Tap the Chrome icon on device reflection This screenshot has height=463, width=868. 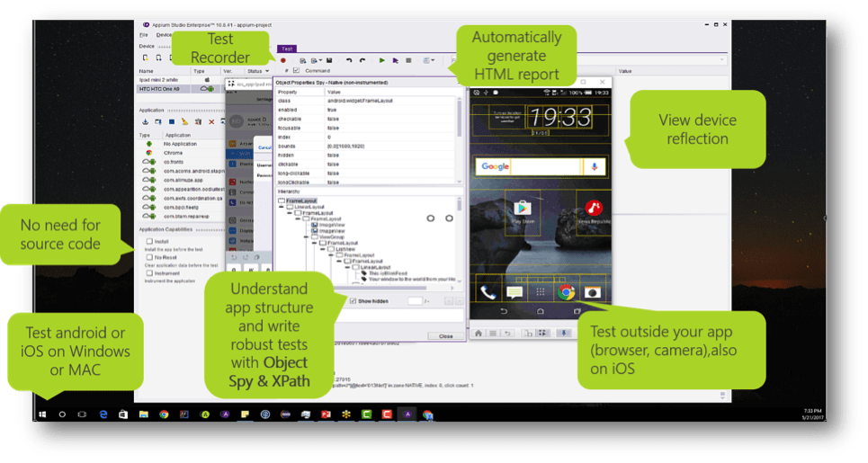(x=566, y=292)
